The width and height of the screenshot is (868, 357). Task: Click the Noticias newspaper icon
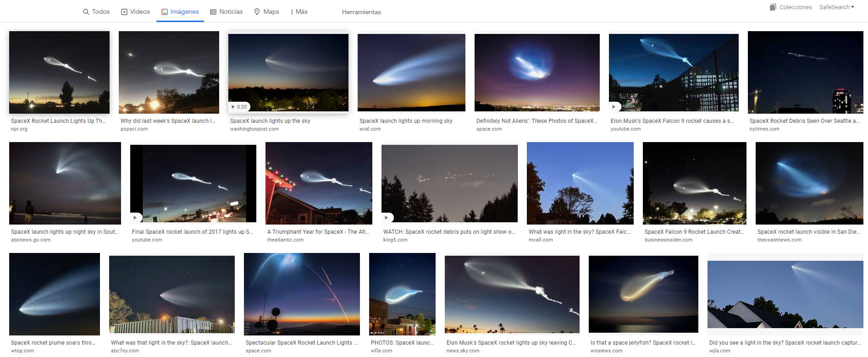pos(213,12)
